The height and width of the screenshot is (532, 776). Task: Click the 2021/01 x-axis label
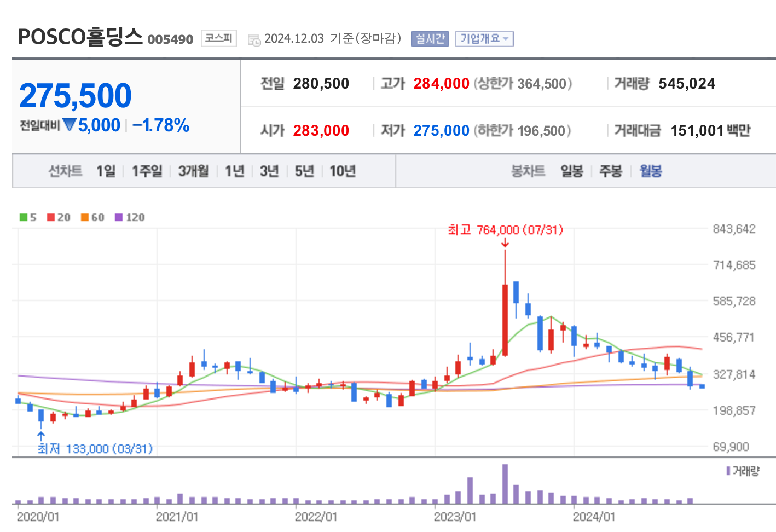click(x=177, y=517)
